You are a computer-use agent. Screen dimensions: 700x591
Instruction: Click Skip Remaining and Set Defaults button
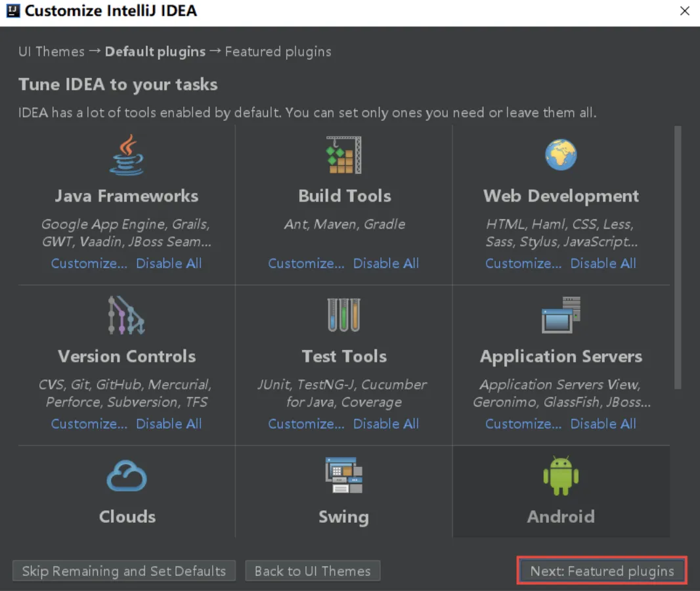(123, 571)
